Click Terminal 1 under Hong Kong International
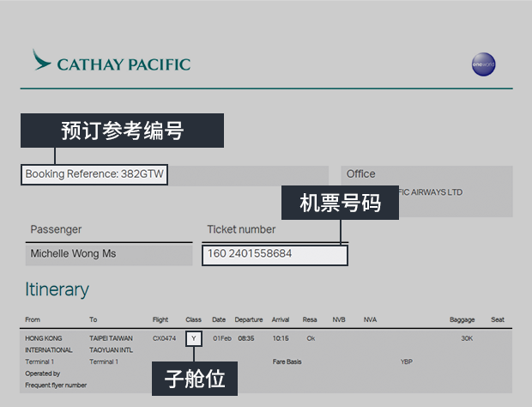Image resolution: width=532 pixels, height=407 pixels. pyautogui.click(x=39, y=361)
